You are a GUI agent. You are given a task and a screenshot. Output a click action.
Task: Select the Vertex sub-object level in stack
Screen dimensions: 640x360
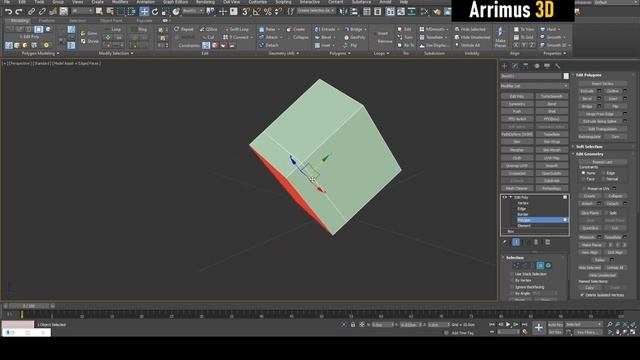[523, 203]
